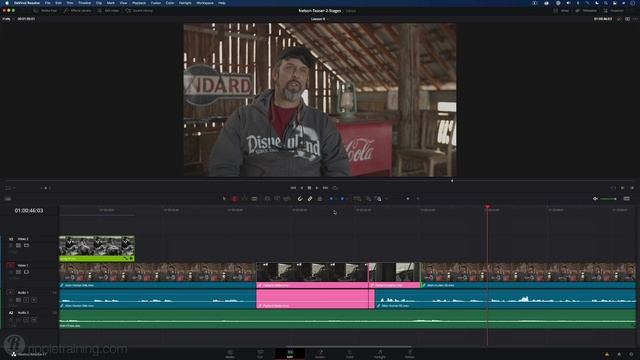Go to first frame transport button
The height and width of the screenshot is (360, 640).
(x=293, y=188)
